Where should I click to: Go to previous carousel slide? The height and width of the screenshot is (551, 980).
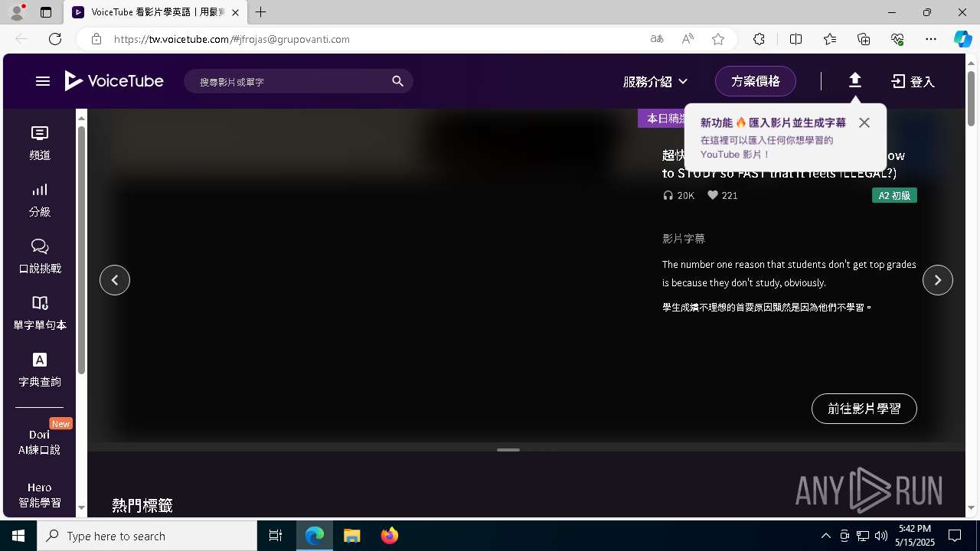(115, 280)
